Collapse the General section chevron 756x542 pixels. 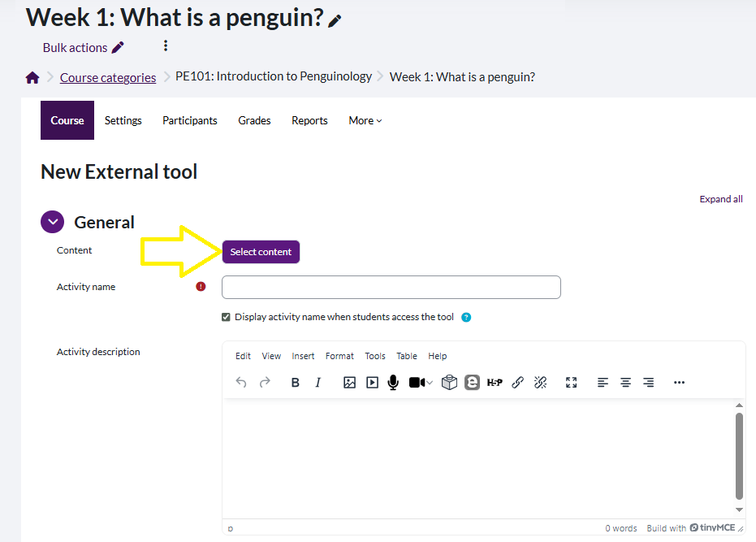pyautogui.click(x=53, y=222)
